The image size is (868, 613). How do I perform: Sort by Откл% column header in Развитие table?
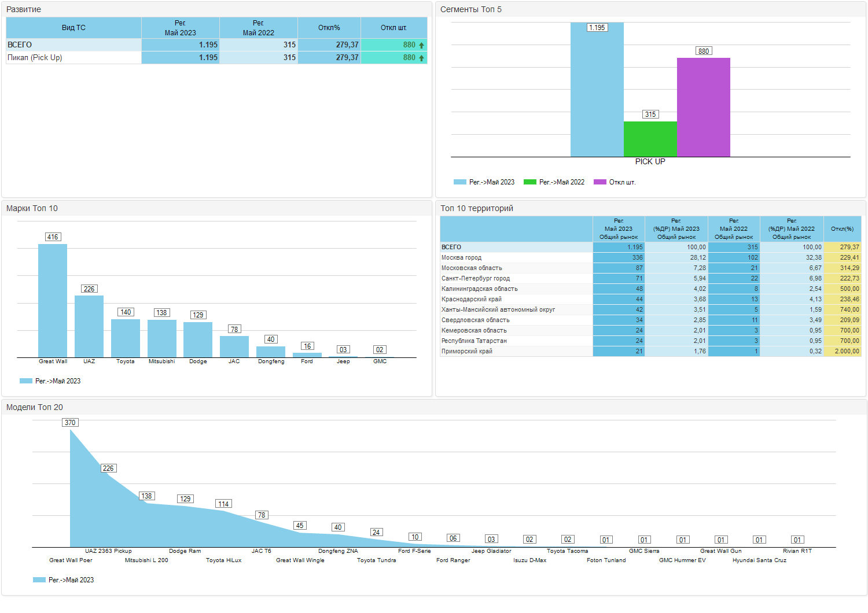point(329,28)
